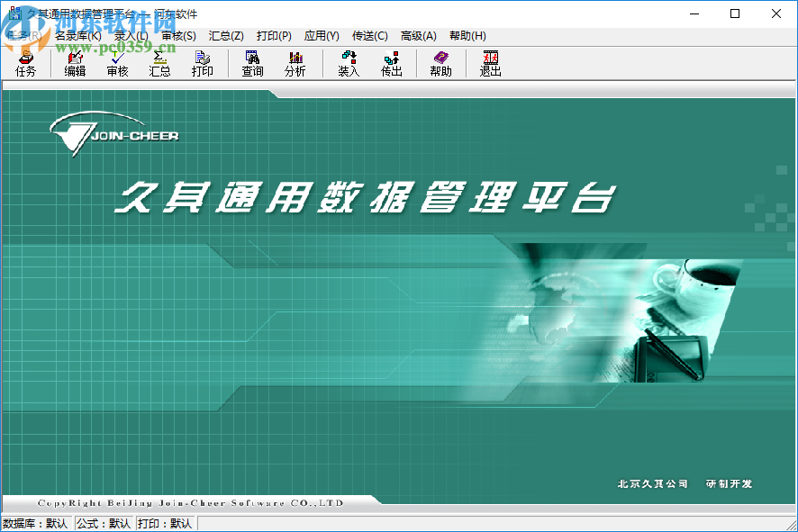Open the 传送(C) menu

tap(370, 36)
